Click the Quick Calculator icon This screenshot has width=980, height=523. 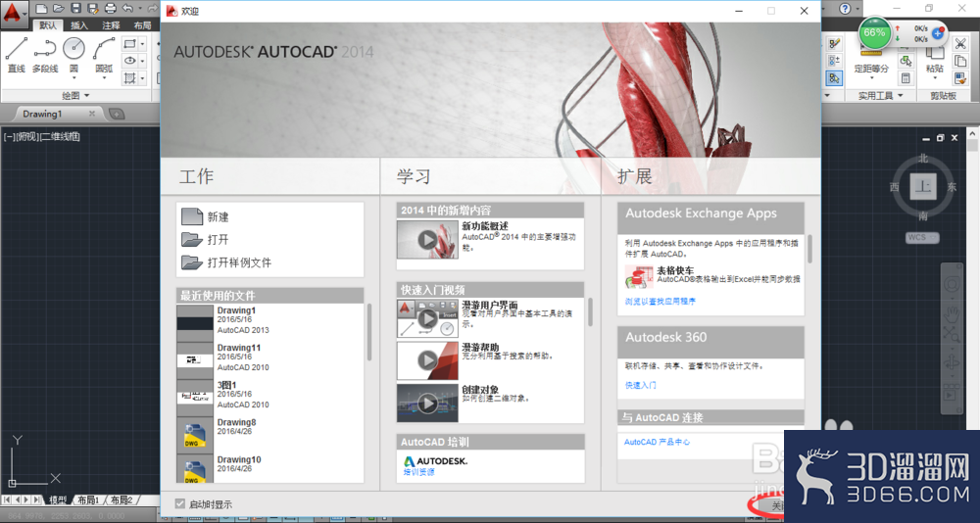(905, 78)
